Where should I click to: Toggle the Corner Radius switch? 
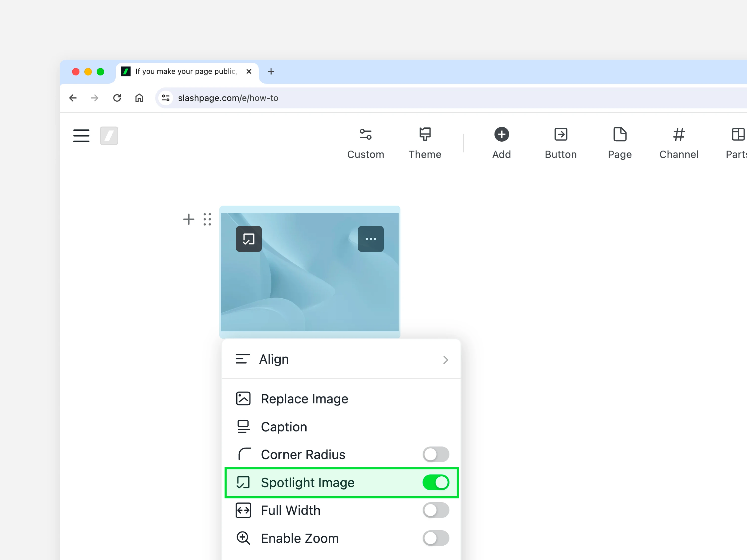pyautogui.click(x=436, y=454)
